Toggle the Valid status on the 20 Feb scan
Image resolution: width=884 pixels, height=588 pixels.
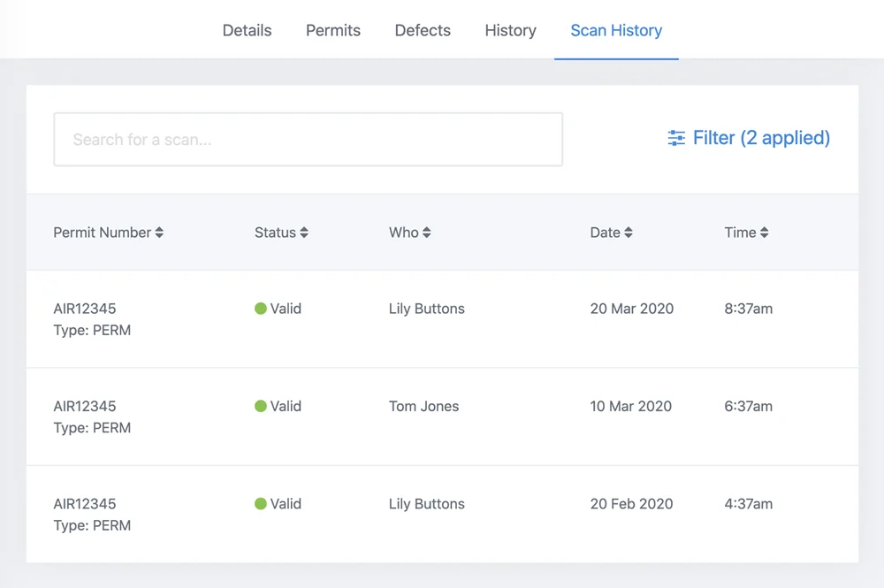point(259,503)
